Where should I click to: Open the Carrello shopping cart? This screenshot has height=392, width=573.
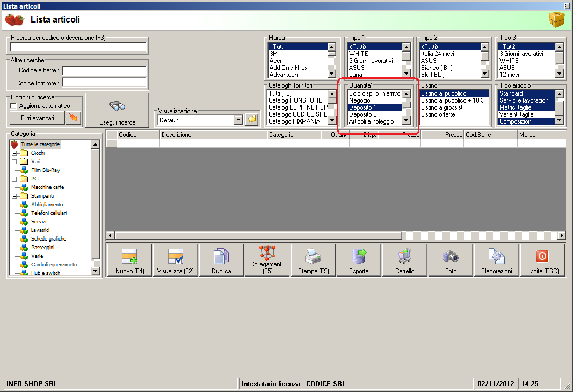[405, 260]
